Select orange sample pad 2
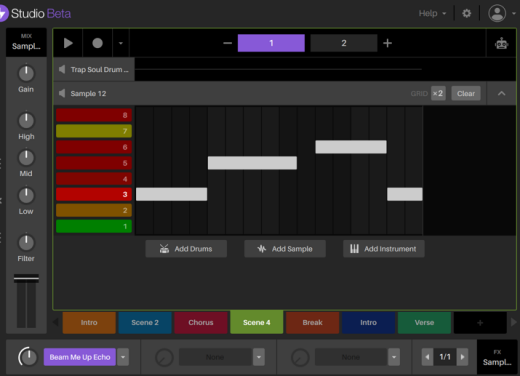The height and width of the screenshot is (376, 520). click(x=94, y=210)
